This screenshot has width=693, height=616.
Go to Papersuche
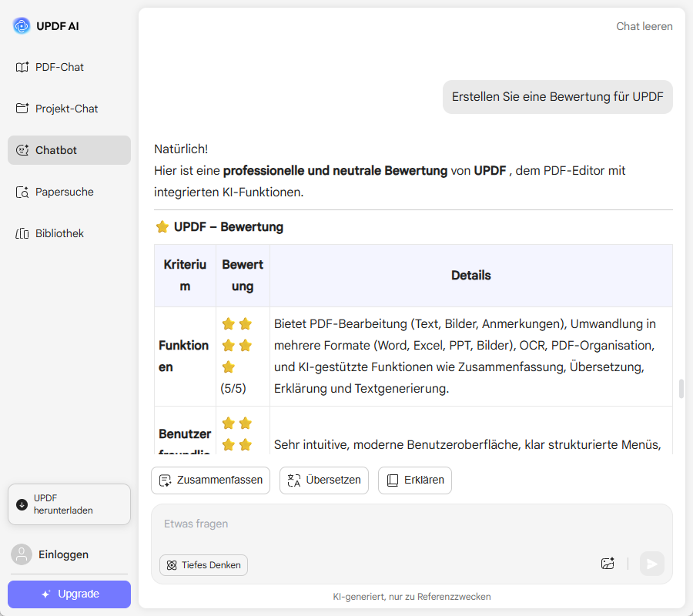tap(69, 192)
